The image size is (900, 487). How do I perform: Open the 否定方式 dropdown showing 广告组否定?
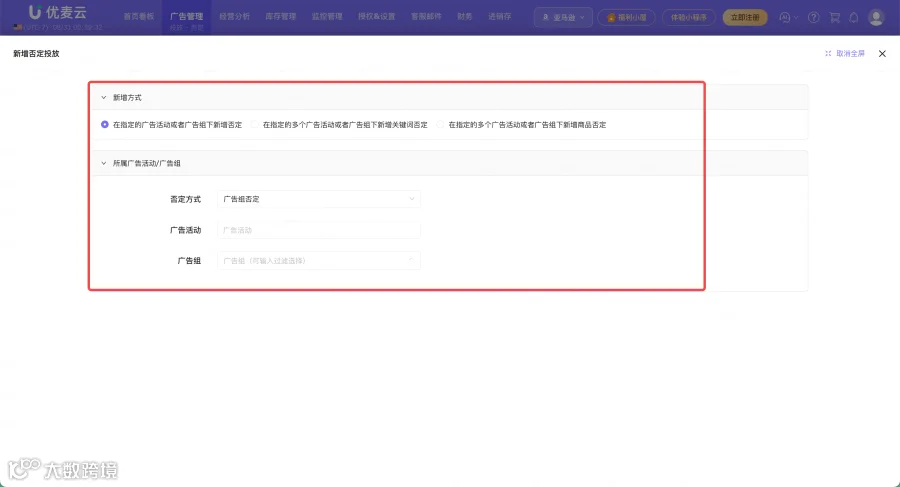click(319, 199)
